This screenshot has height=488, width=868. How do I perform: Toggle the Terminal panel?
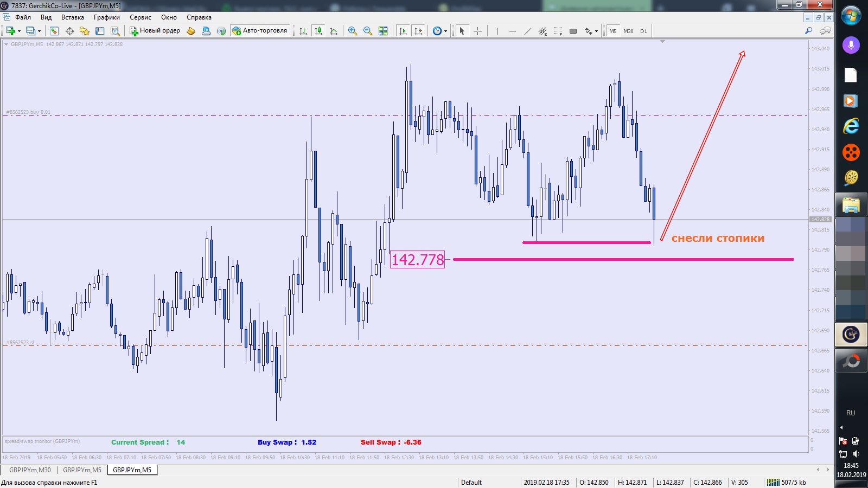tap(100, 31)
